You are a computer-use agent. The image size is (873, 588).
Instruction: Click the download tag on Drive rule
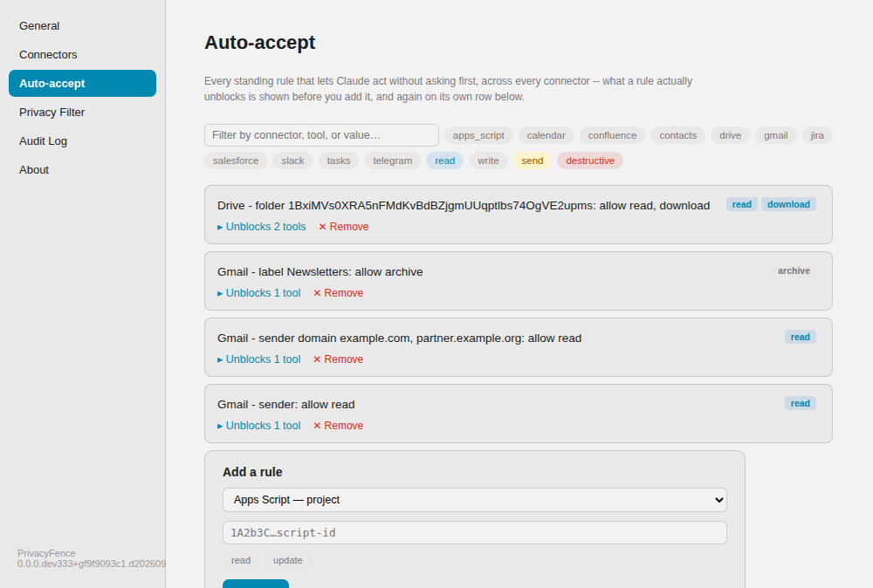(x=788, y=205)
